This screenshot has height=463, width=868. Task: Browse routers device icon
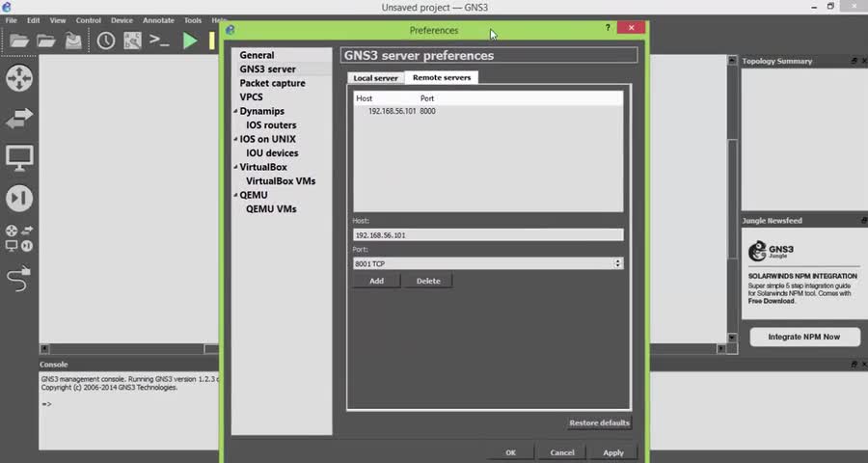[x=19, y=78]
